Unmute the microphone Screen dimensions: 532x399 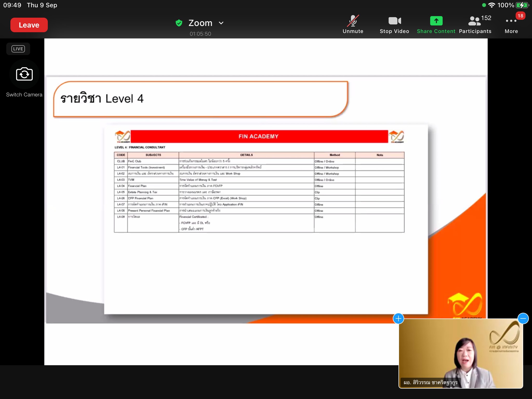[353, 24]
